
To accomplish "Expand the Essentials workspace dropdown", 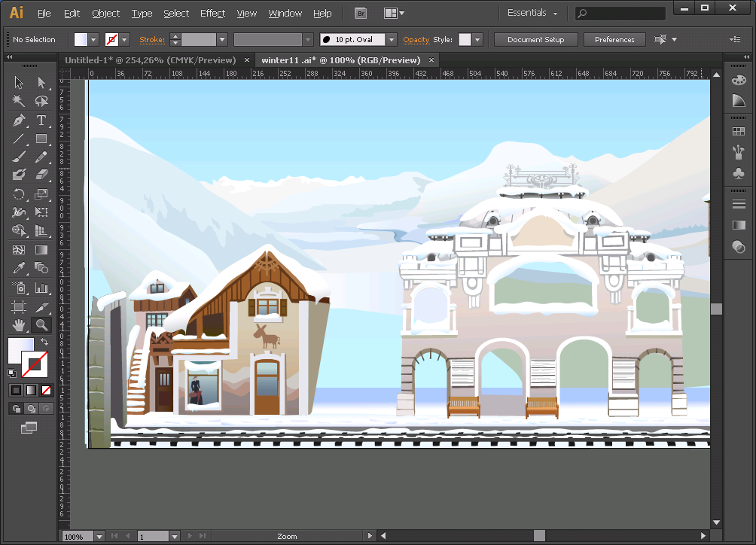I will (532, 14).
